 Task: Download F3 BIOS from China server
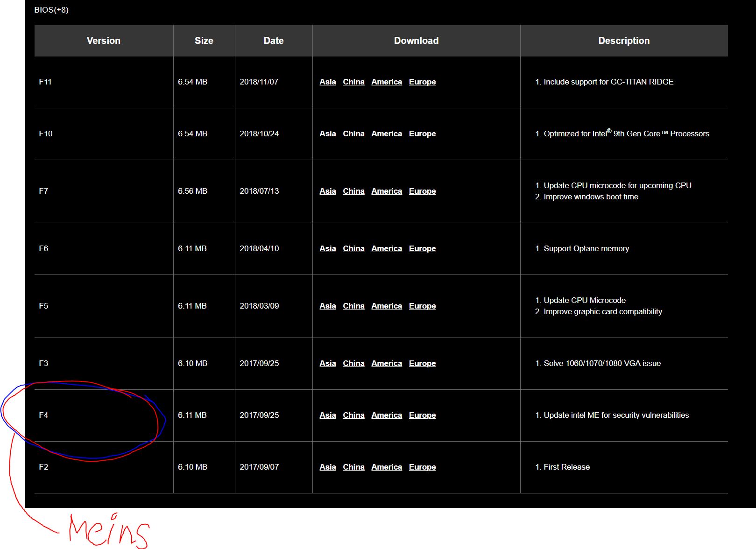tap(353, 363)
